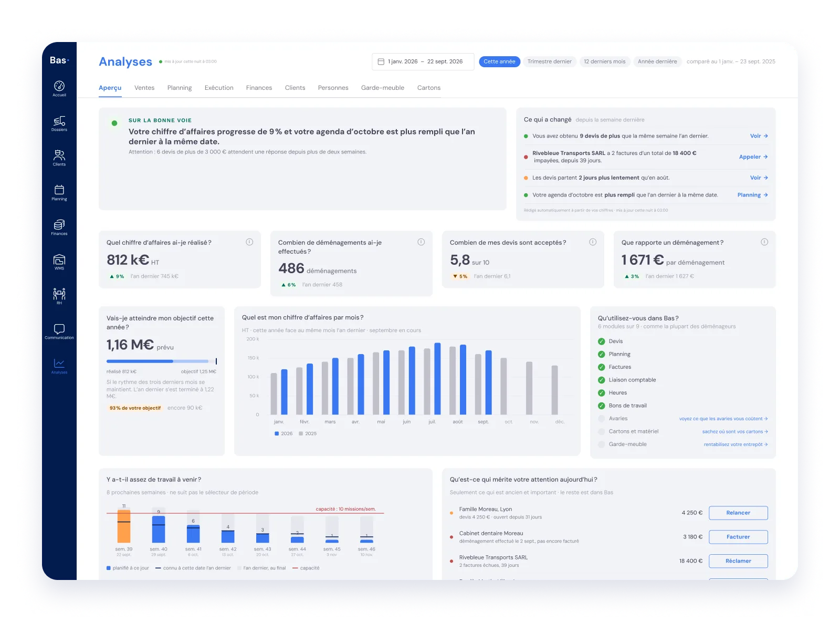Open the rentabilisez votre entrepôt link
Viewport: 840px width, 622px height.
point(736,444)
